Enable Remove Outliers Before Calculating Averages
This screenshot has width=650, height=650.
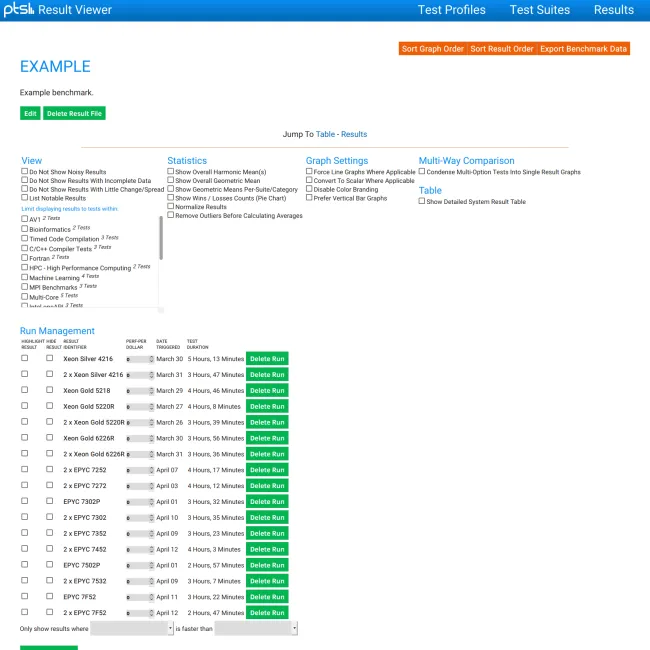170,215
